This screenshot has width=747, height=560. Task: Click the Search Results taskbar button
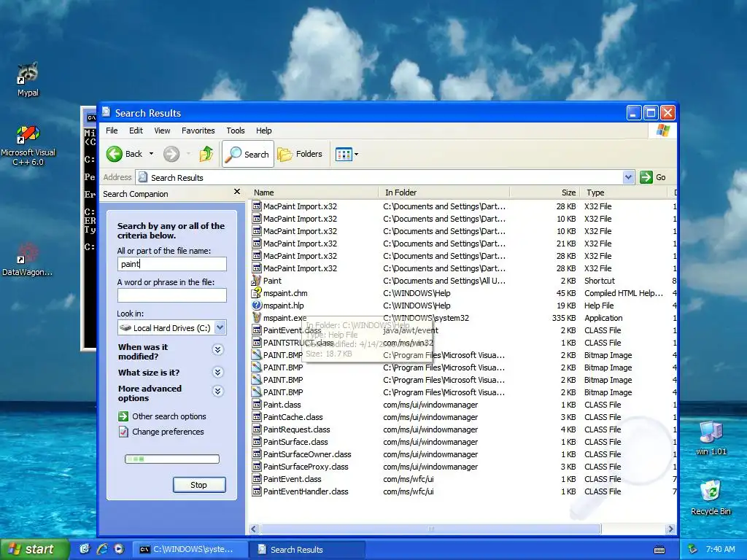[x=307, y=549]
